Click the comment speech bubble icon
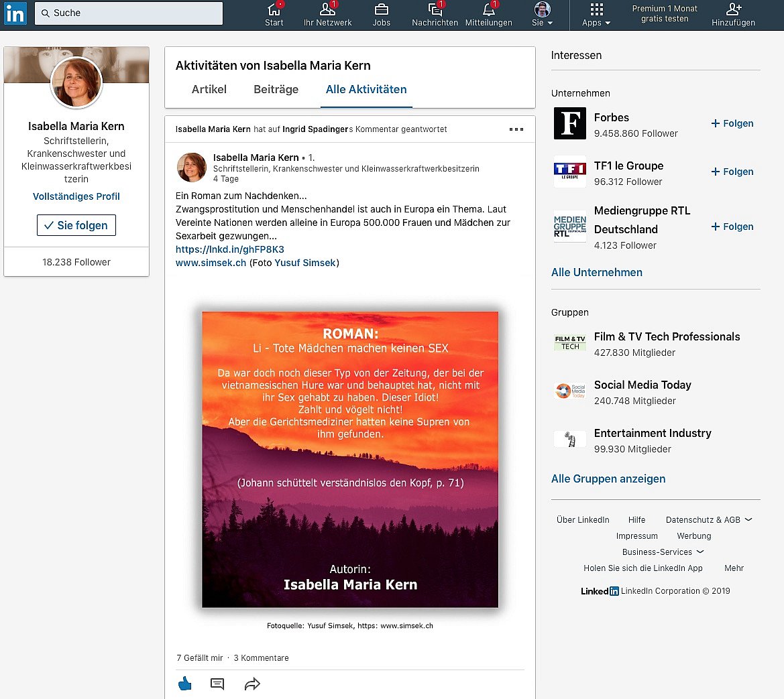784x699 pixels. 217,684
